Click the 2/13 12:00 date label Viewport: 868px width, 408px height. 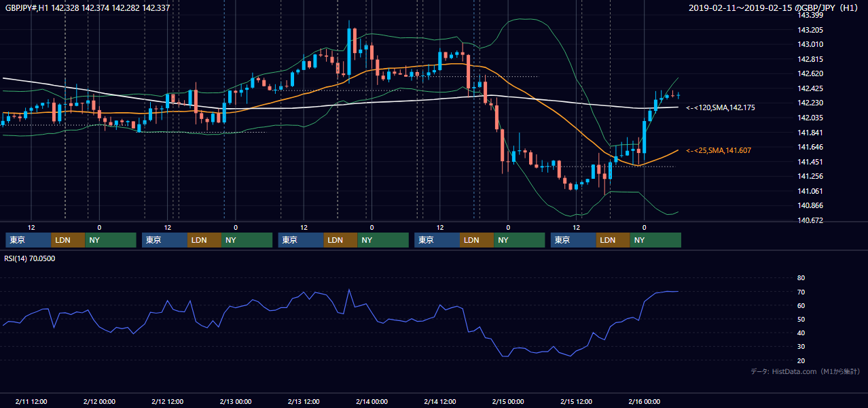304,401
